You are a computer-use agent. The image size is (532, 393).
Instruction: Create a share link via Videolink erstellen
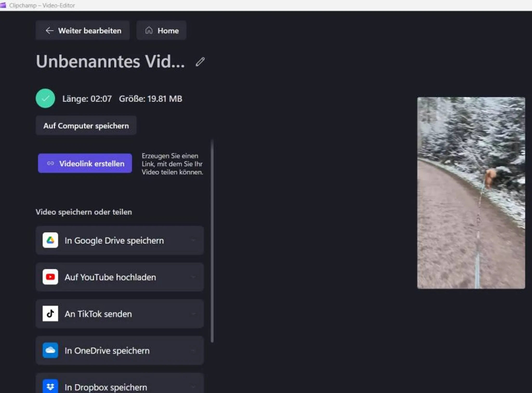[x=85, y=163]
